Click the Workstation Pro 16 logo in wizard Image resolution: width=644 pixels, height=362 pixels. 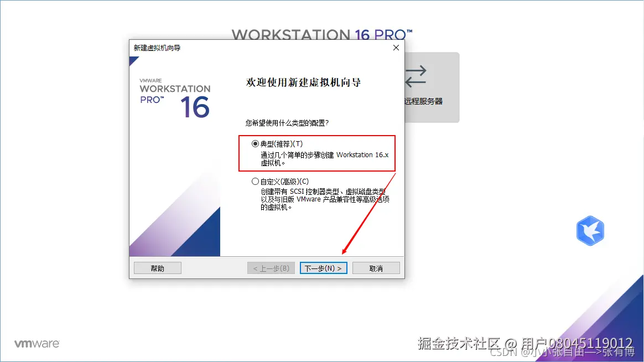[x=175, y=98]
